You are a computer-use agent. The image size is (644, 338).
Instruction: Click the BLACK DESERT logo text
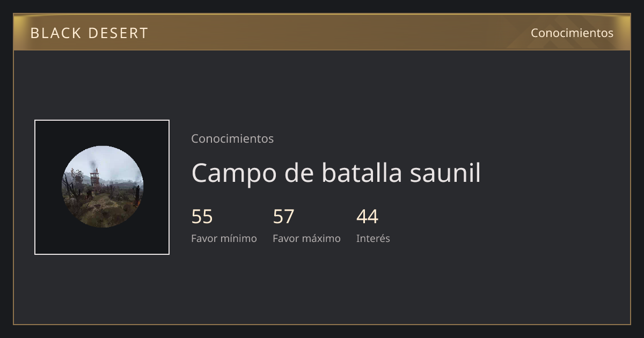coord(89,33)
